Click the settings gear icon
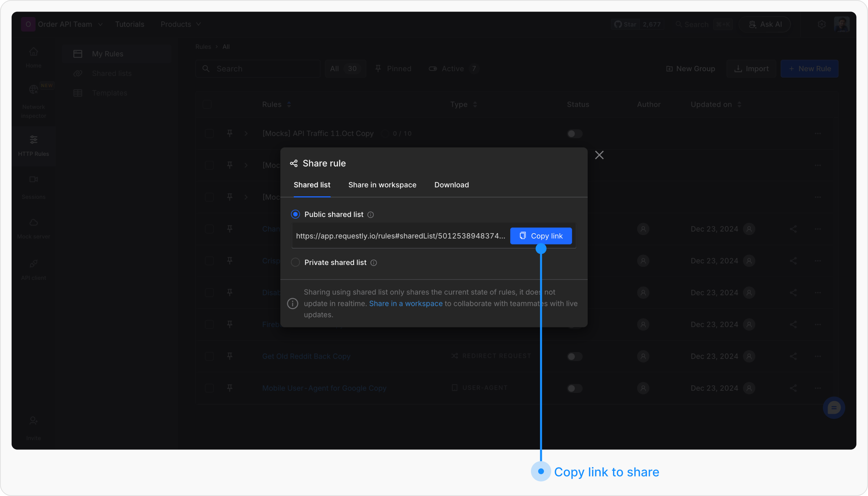 (822, 24)
